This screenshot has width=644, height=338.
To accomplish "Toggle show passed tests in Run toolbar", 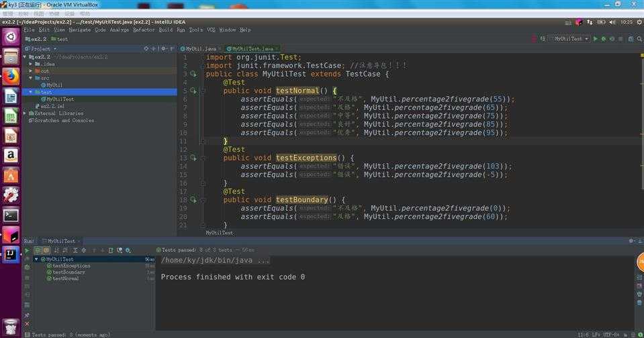I will [x=38, y=250].
